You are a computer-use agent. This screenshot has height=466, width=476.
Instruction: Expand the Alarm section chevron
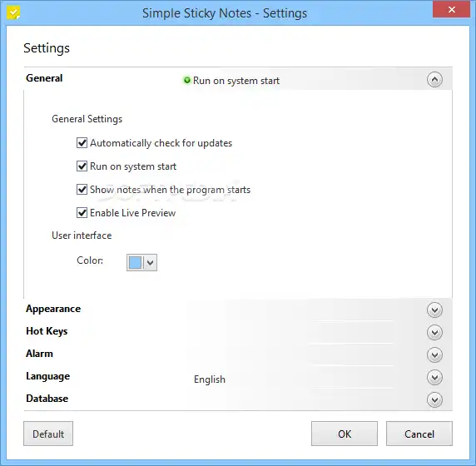click(434, 354)
